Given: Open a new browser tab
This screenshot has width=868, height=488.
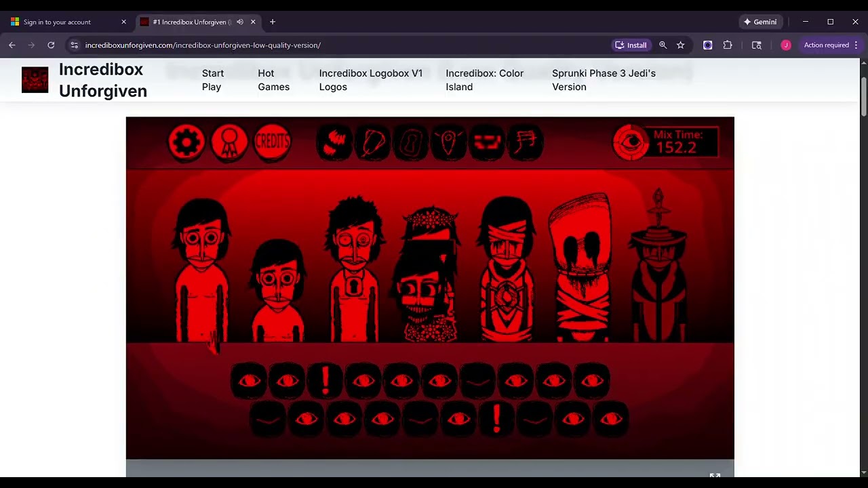Looking at the screenshot, I should click(273, 22).
